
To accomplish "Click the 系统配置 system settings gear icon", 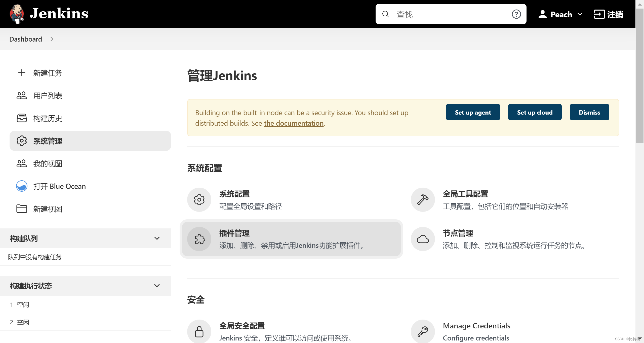I will coord(199,200).
